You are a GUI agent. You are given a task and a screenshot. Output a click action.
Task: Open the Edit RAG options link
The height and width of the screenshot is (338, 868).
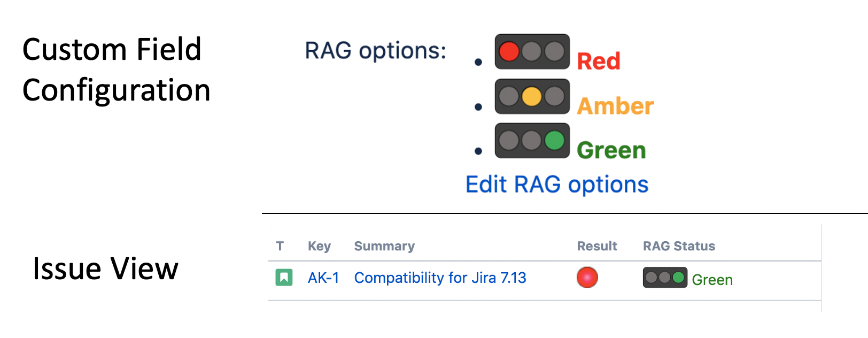tap(556, 184)
